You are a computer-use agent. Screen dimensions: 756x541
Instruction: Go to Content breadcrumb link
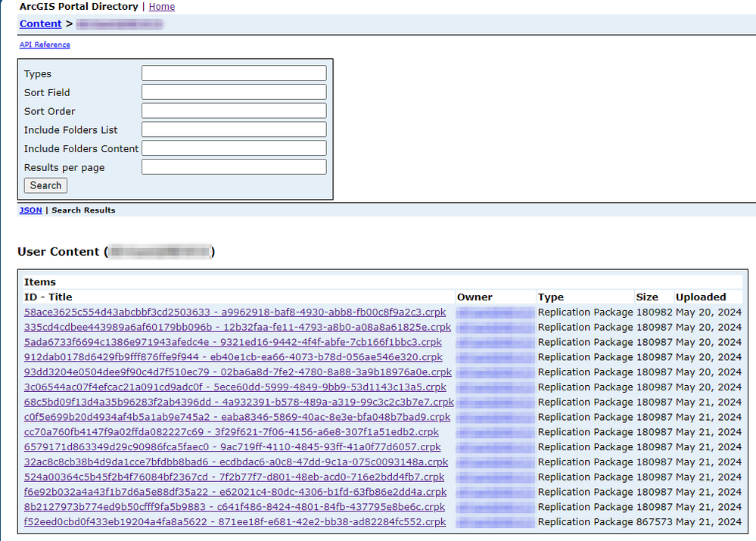(x=41, y=23)
